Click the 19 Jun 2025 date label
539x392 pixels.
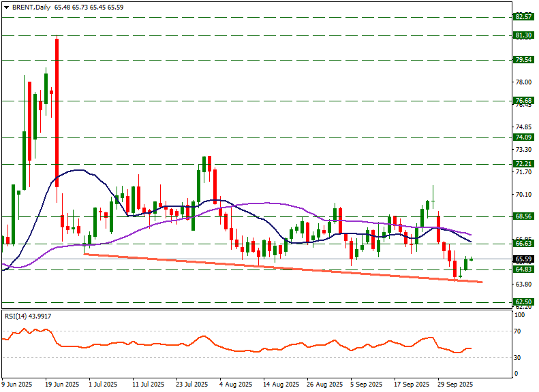pyautogui.click(x=61, y=385)
